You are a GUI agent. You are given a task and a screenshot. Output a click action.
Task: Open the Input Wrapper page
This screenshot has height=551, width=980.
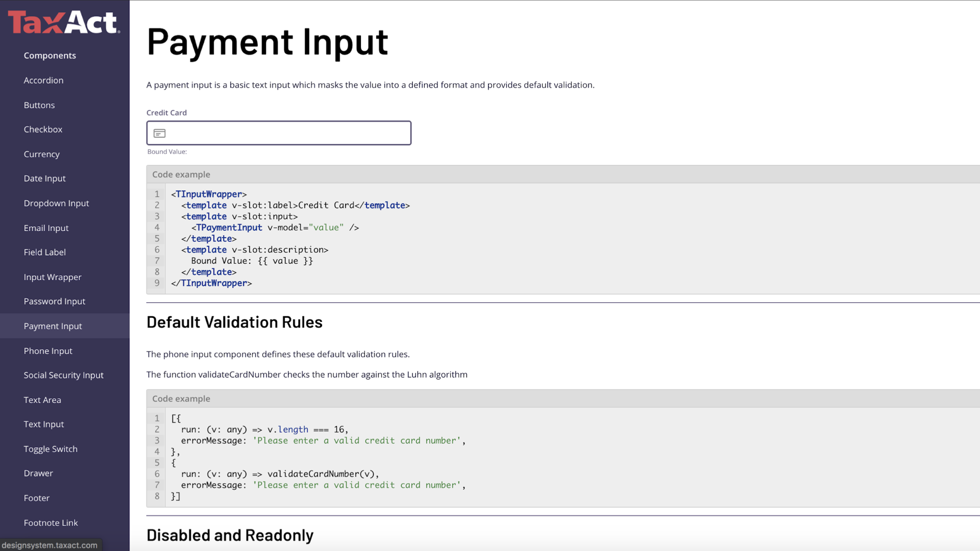[x=53, y=277]
